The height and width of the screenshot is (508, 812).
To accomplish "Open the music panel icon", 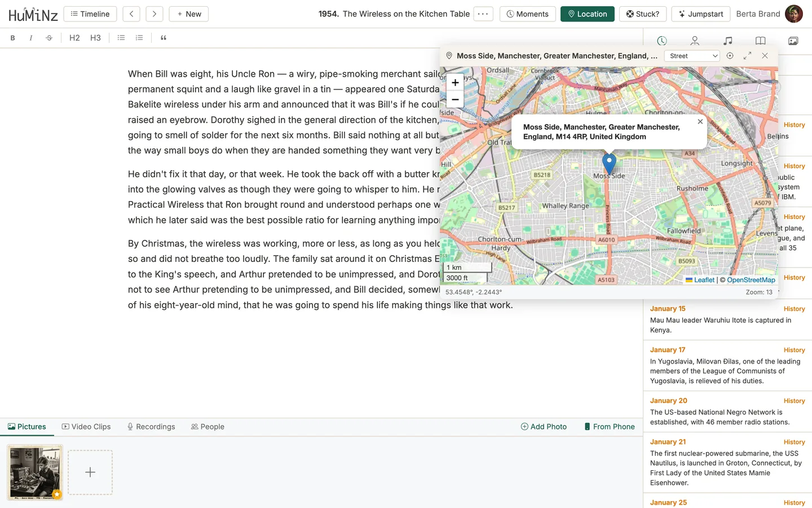I will [x=728, y=41].
